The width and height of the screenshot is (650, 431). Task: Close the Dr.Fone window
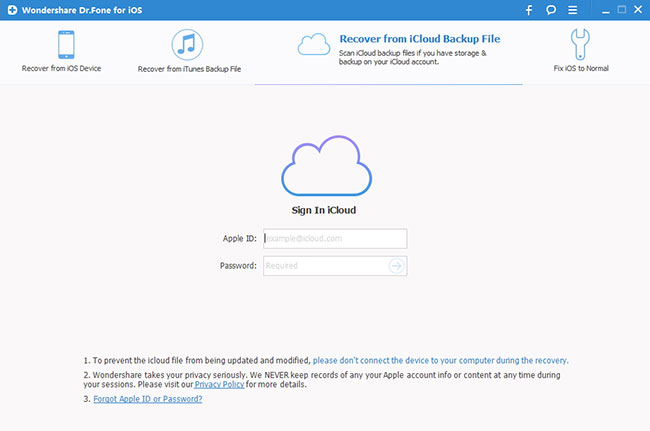(638, 10)
